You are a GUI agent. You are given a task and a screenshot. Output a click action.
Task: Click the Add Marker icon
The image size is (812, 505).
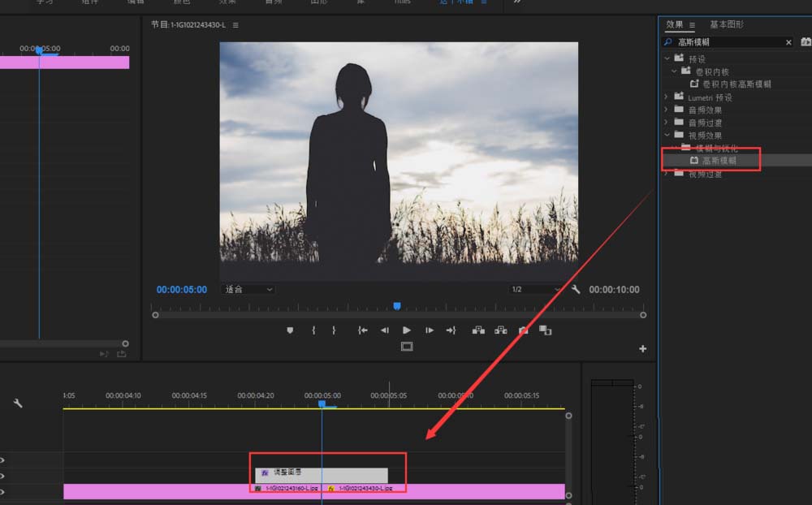(x=289, y=330)
